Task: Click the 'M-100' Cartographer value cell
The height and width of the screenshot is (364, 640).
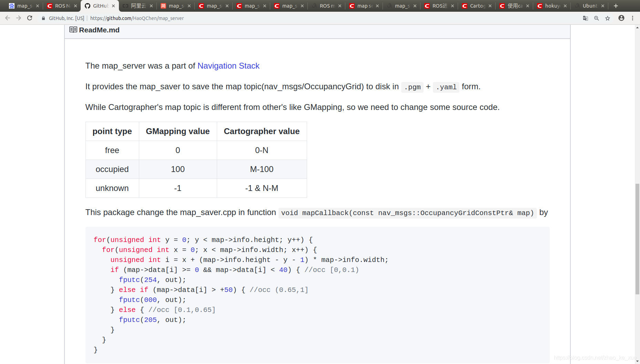Action: tap(262, 169)
